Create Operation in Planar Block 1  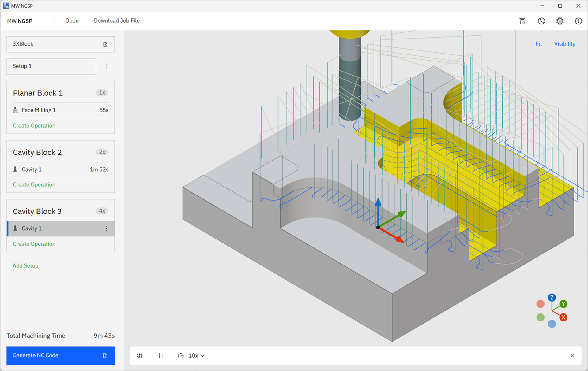34,126
